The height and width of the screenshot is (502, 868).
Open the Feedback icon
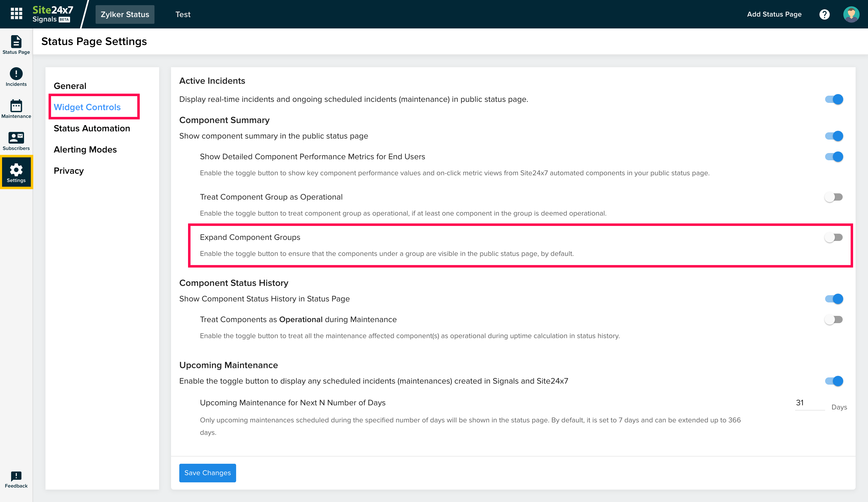pos(16,479)
